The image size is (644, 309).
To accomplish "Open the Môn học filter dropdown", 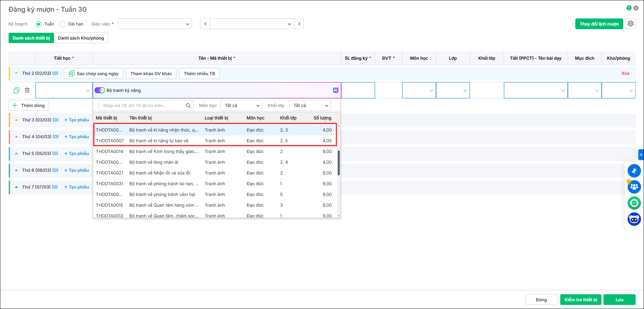I will (241, 106).
